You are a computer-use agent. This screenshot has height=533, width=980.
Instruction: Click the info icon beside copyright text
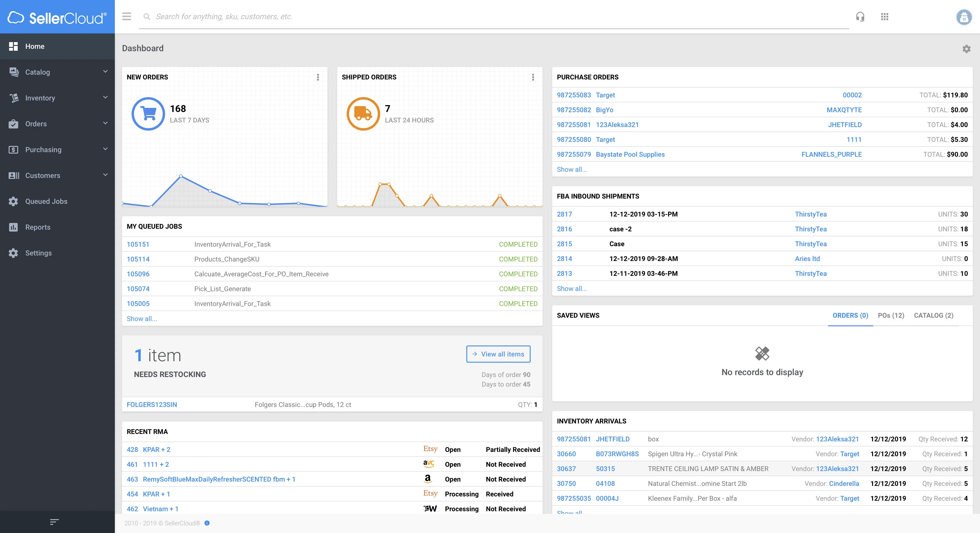tap(207, 523)
